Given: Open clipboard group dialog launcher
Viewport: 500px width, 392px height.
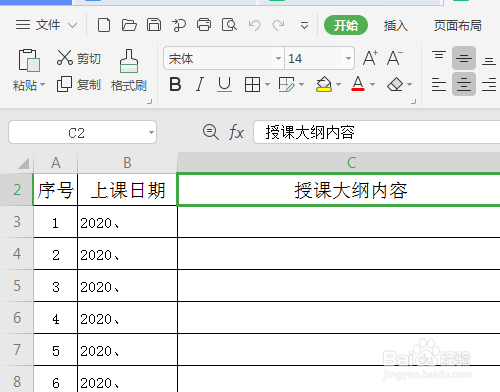Looking at the screenshot, I should (x=150, y=102).
